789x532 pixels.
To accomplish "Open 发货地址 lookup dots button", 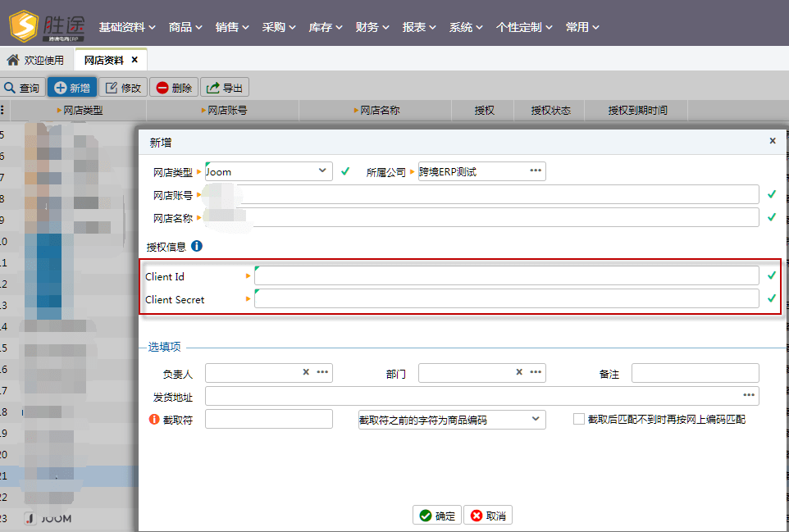I will coord(749,395).
